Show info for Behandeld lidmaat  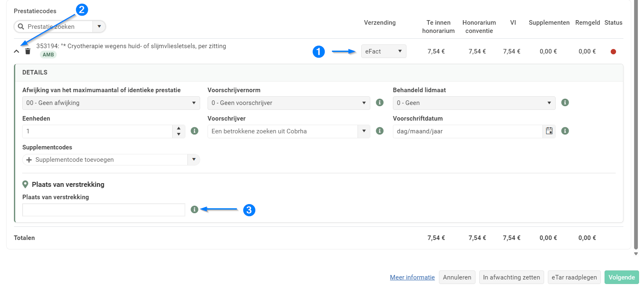tap(565, 102)
